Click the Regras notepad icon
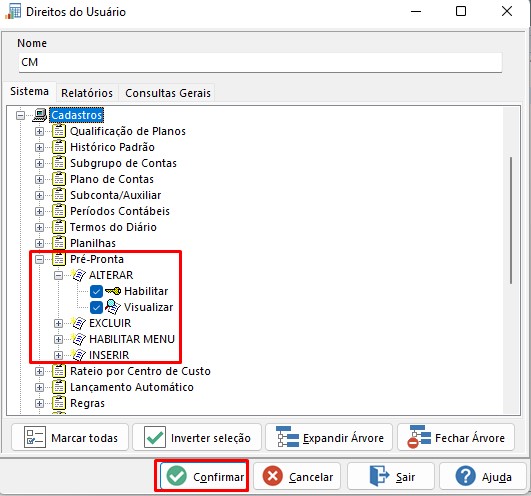The height and width of the screenshot is (496, 531). [x=59, y=403]
